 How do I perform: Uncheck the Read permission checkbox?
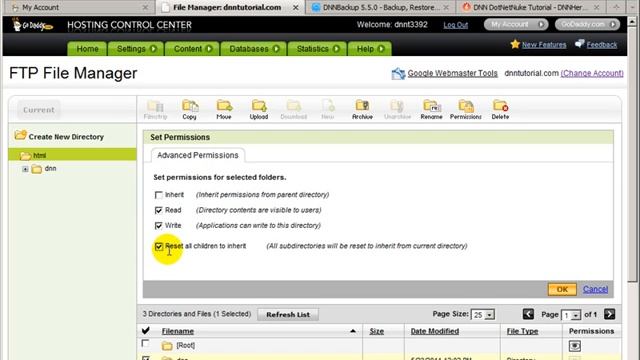[x=158, y=210]
